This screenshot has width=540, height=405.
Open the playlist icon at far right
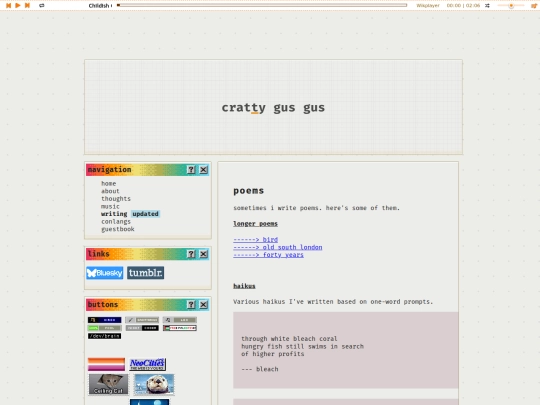point(534,6)
